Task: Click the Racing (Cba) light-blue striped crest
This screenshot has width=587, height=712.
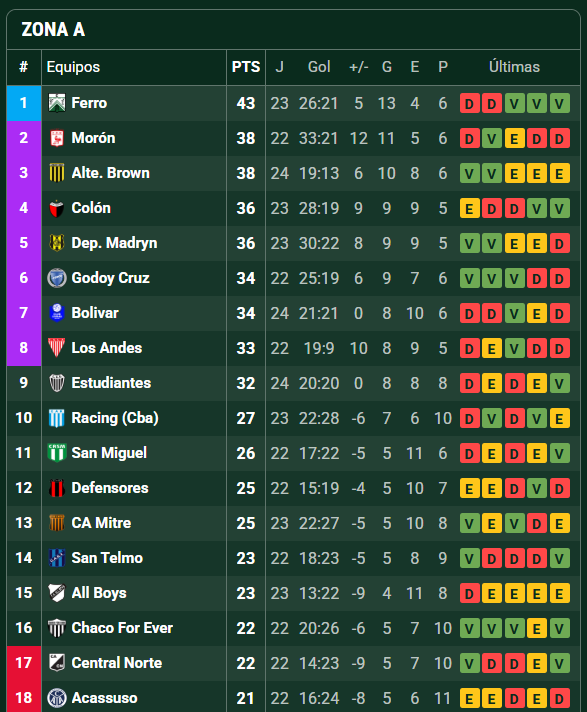Action: [57, 418]
